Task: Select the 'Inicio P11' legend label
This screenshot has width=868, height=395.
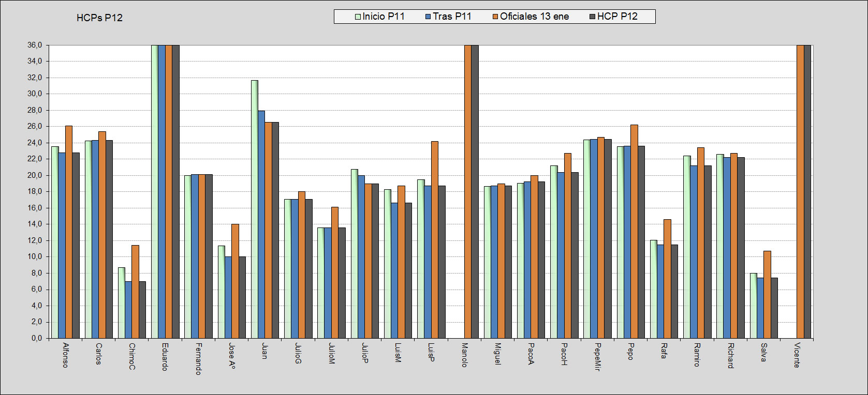Action: coord(384,17)
